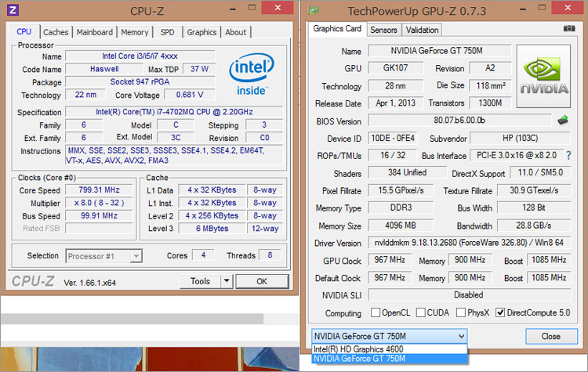Click the NVIDIA logo in GPU-Z
Viewport: 588px width, 372px height.
coord(544,76)
